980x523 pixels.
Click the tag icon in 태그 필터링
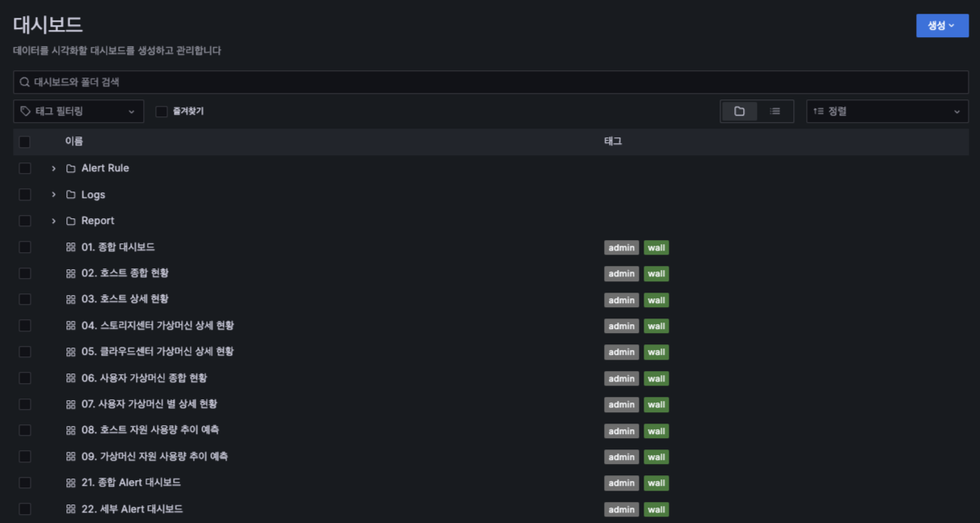coord(26,112)
